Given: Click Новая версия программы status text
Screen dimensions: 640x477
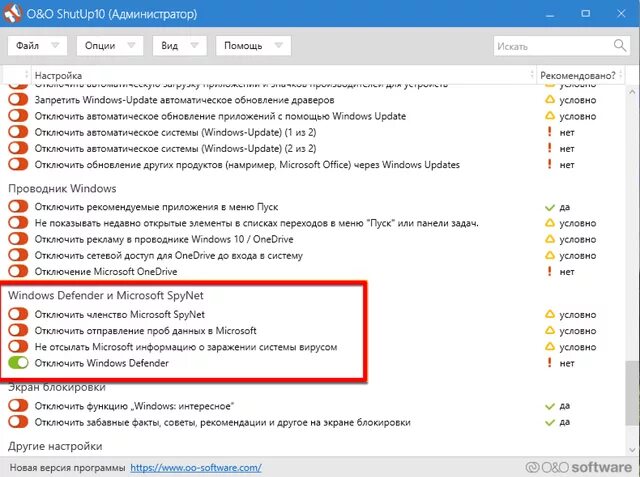Looking at the screenshot, I should (67, 468).
